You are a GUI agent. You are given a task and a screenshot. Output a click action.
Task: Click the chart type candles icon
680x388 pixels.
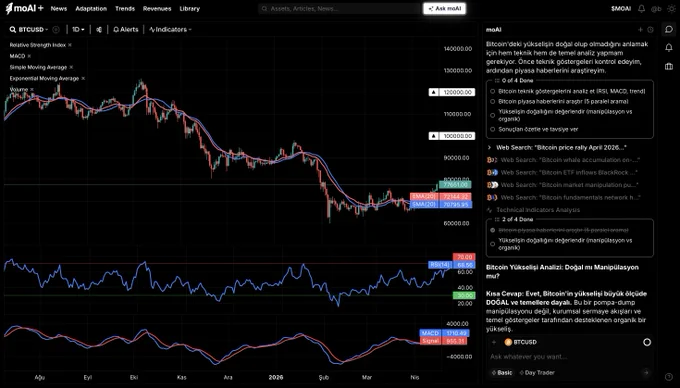tap(99, 29)
